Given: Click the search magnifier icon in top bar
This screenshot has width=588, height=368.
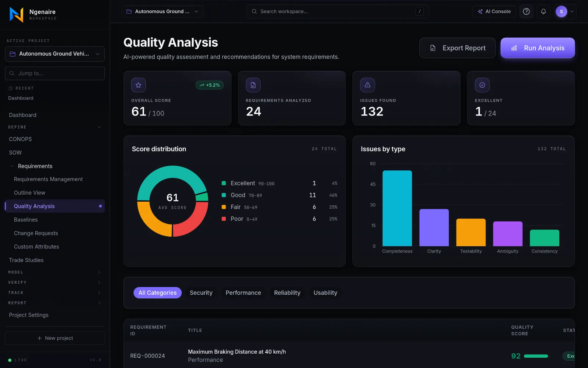Looking at the screenshot, I should (x=254, y=11).
